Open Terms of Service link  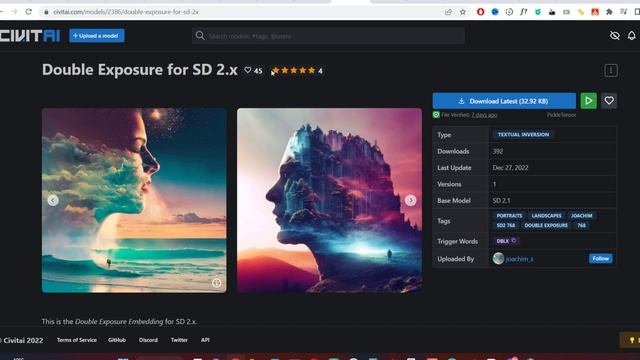tap(77, 340)
